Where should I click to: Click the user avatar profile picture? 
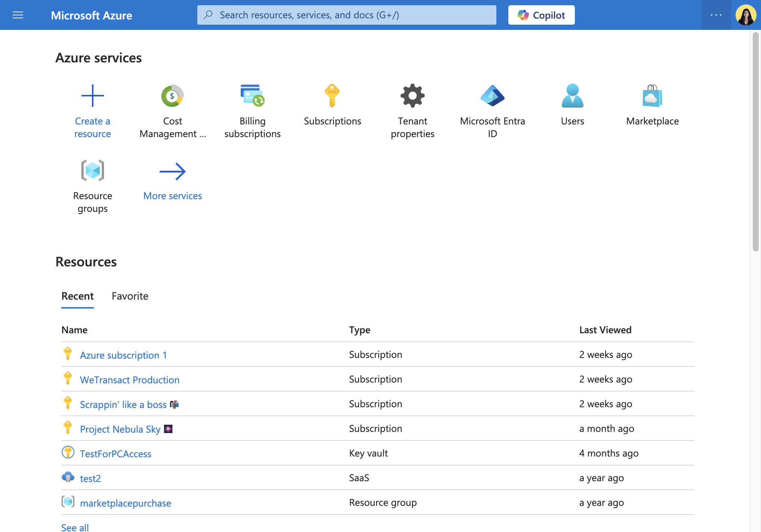[746, 15]
